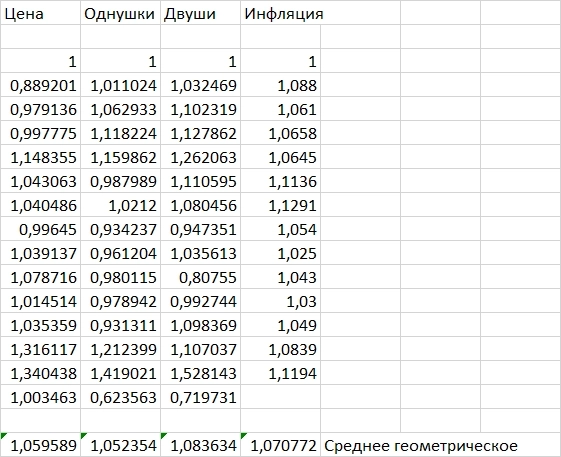The image size is (561, 457).
Task: Click the value 1,0658
Action: pos(292,133)
